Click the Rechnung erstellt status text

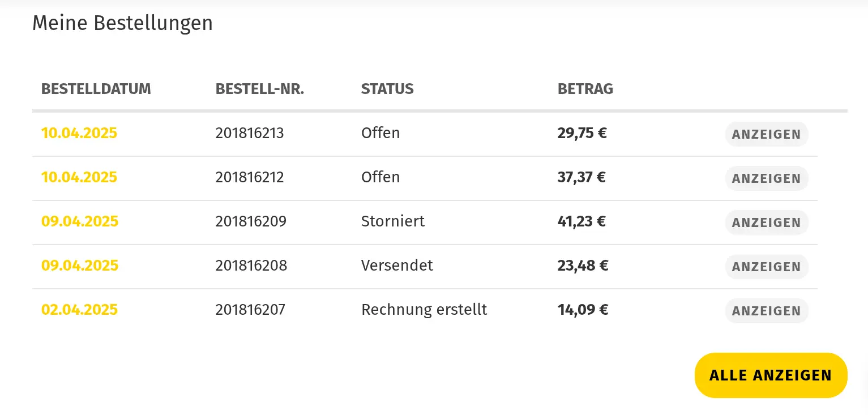click(x=424, y=310)
